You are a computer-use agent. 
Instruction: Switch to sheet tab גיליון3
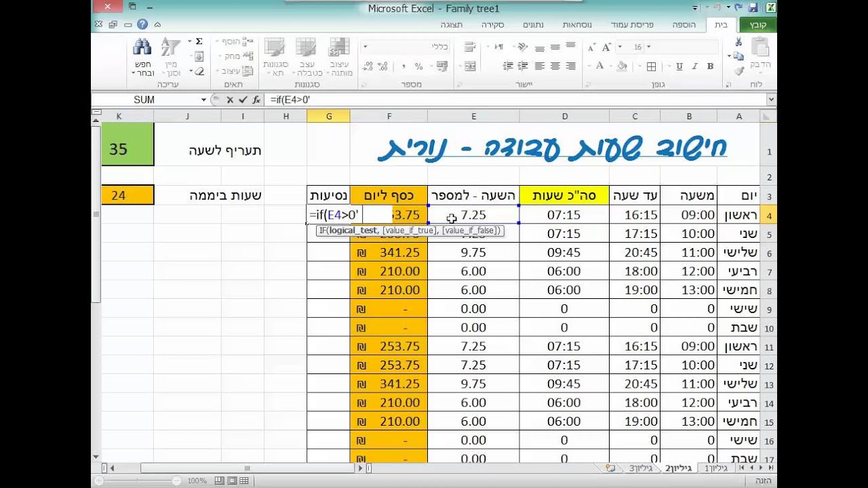640,468
